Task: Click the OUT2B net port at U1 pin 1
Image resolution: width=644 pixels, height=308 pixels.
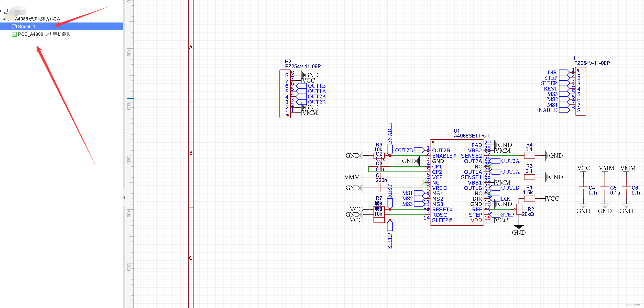Action: tap(410, 150)
